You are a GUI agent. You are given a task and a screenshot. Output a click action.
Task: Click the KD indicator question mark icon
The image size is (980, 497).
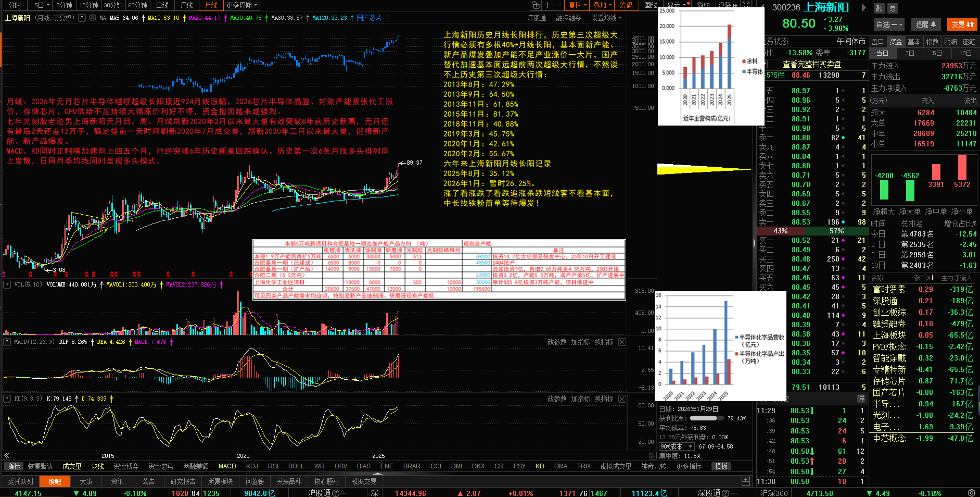coord(7,399)
